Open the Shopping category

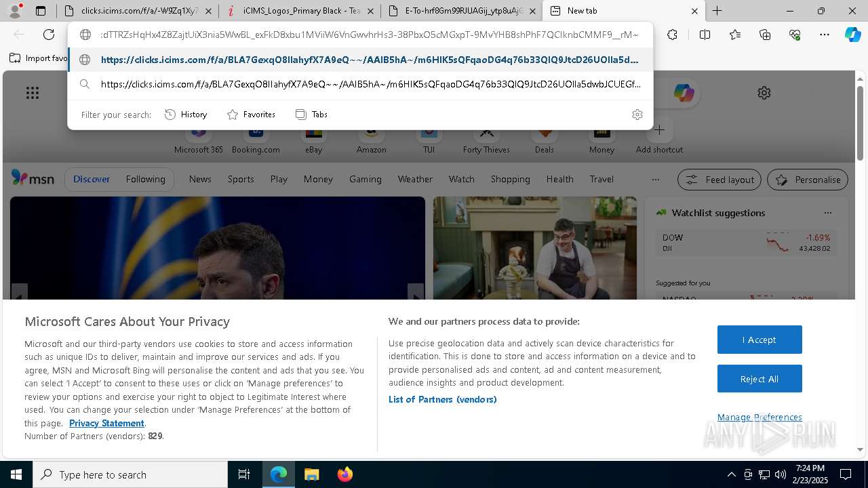(510, 179)
